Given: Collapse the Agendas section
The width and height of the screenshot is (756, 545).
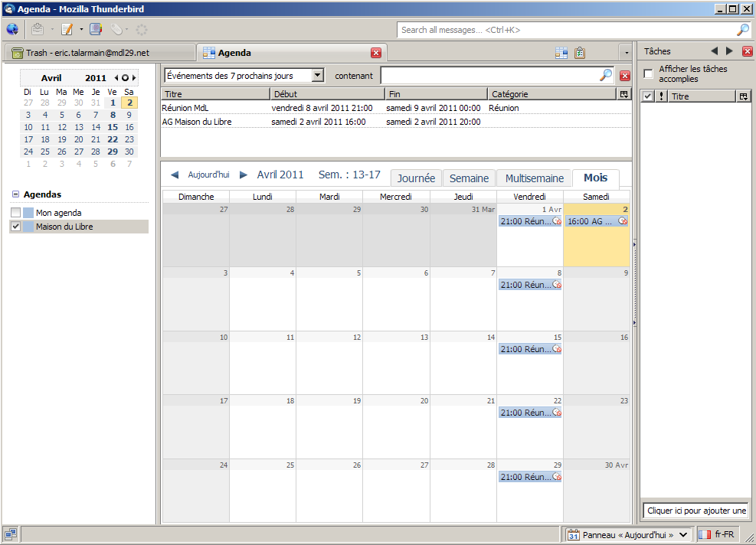Looking at the screenshot, I should point(15,194).
